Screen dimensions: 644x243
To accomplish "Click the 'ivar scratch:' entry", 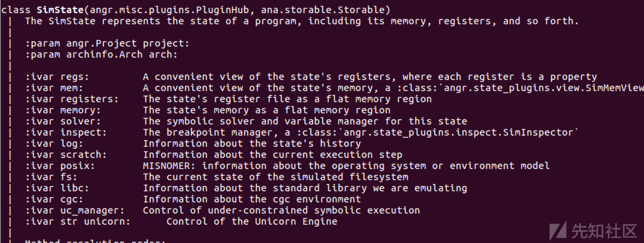I will (x=66, y=155).
